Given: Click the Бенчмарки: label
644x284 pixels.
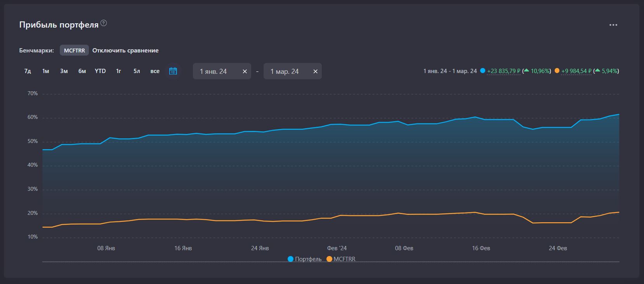Looking at the screenshot, I should [x=36, y=51].
